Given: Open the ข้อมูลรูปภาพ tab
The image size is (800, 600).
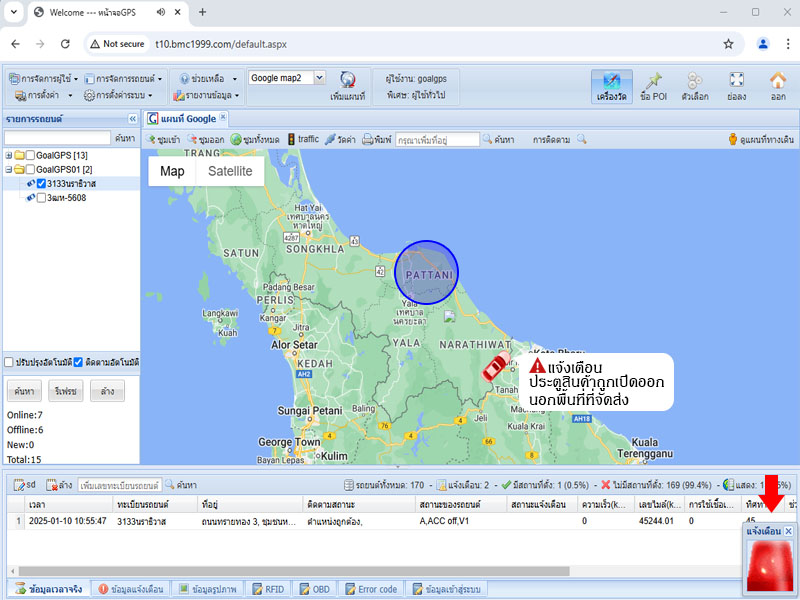Looking at the screenshot, I should coord(208,589).
